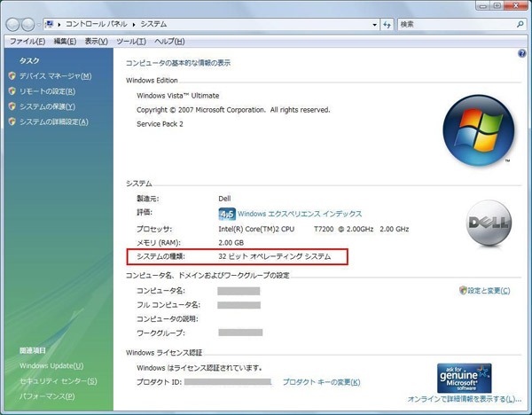Open the ツール(T) menu

click(x=131, y=42)
